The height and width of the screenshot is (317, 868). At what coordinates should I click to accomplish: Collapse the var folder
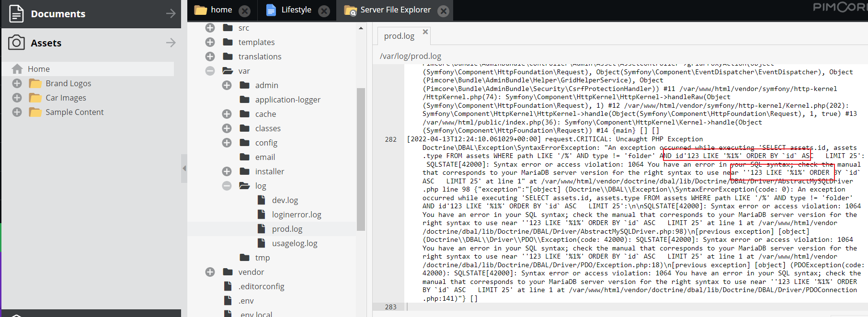pos(210,71)
